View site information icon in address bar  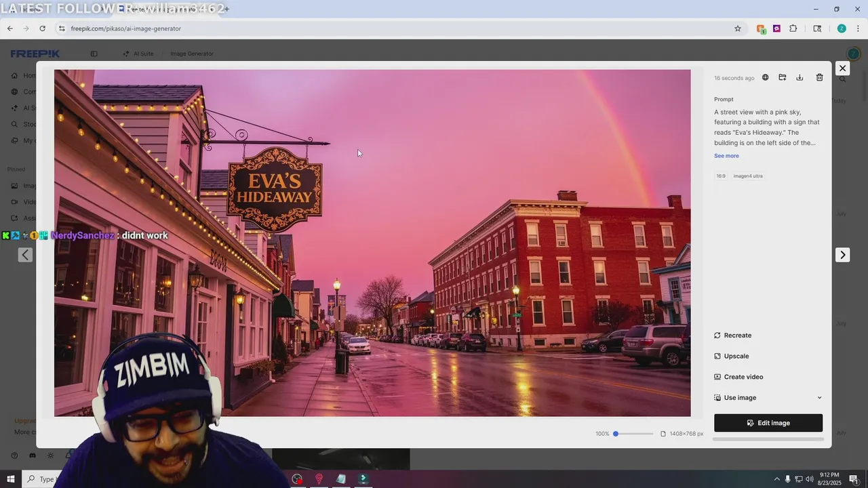[62, 28]
